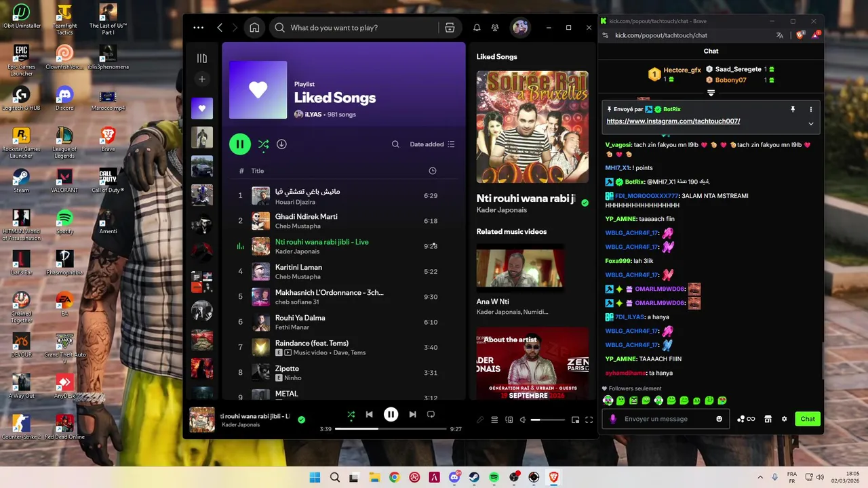Toggle repeat in the player bar
The image size is (868, 488).
pyautogui.click(x=431, y=414)
